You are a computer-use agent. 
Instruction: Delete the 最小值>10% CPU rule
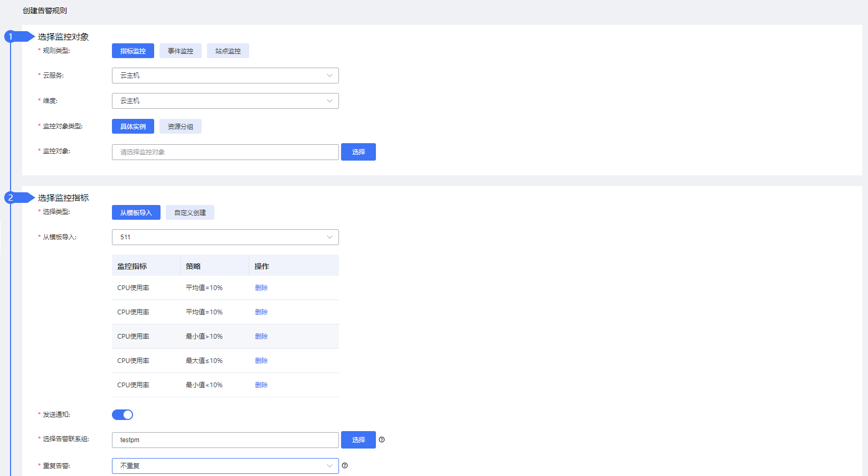pos(261,337)
